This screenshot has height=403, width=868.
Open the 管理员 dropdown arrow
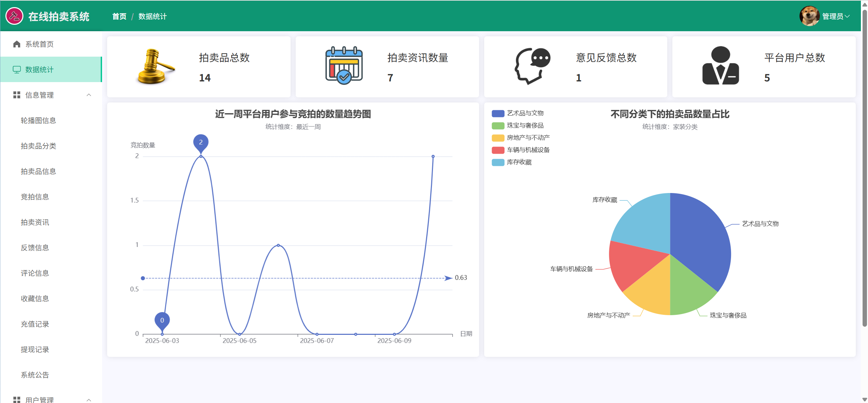[x=847, y=16]
